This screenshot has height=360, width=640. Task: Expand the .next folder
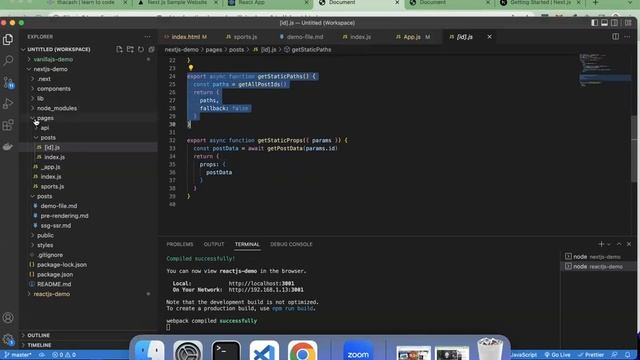tap(89, 79)
